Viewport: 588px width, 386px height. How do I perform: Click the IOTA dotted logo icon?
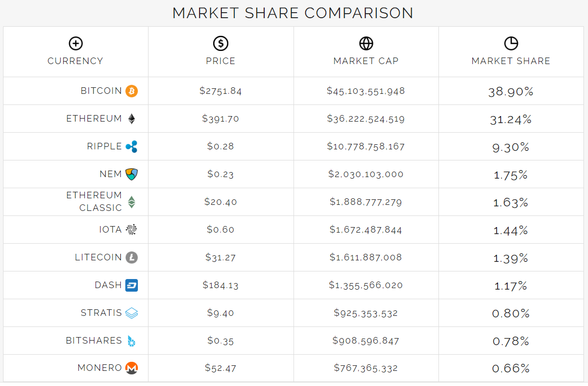click(131, 230)
